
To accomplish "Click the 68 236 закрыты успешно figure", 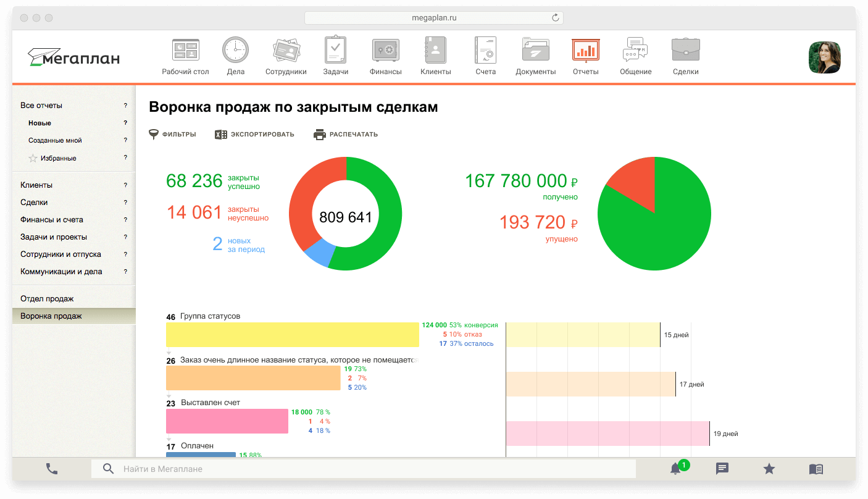I will 213,181.
